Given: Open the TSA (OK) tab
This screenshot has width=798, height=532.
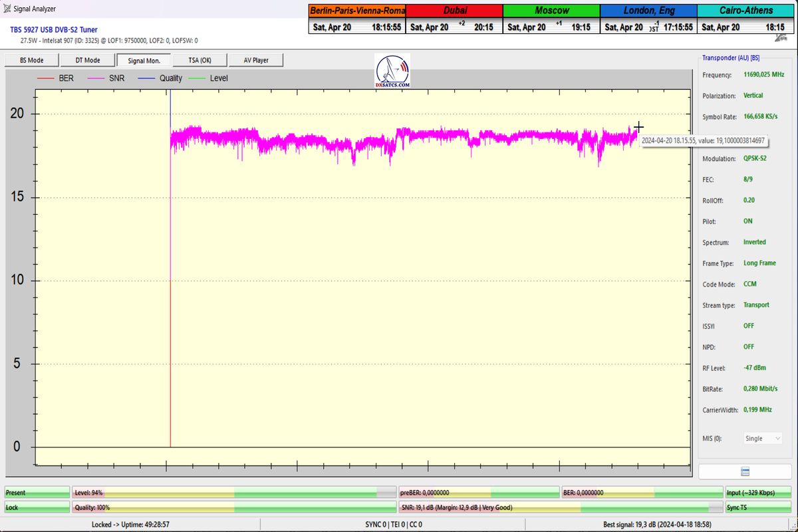Looking at the screenshot, I should point(199,61).
